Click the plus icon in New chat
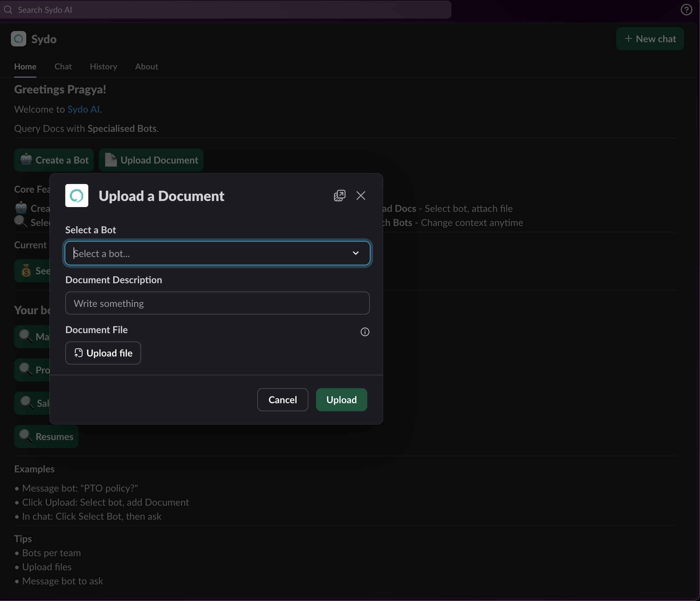700x601 pixels. [628, 38]
